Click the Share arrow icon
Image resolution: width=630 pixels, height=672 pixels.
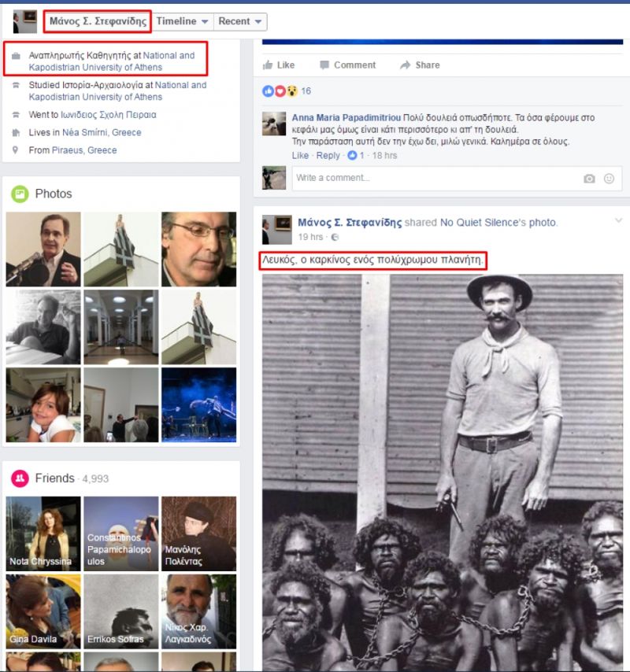click(x=406, y=65)
